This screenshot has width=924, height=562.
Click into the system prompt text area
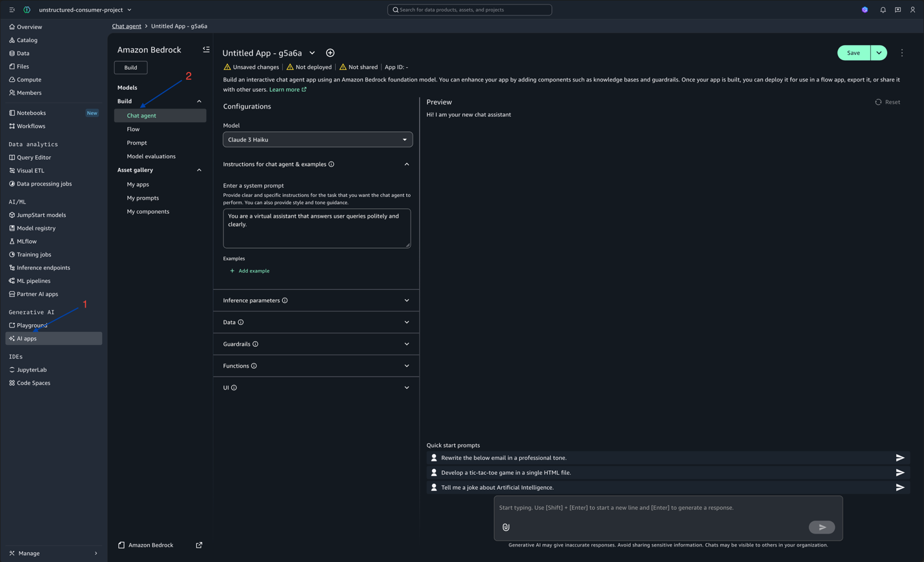tap(317, 228)
